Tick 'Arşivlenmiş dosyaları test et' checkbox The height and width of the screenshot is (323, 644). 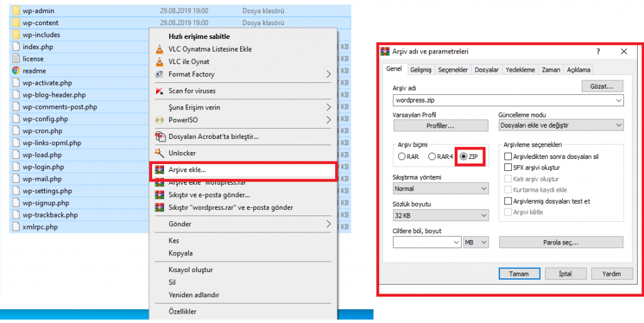point(508,201)
